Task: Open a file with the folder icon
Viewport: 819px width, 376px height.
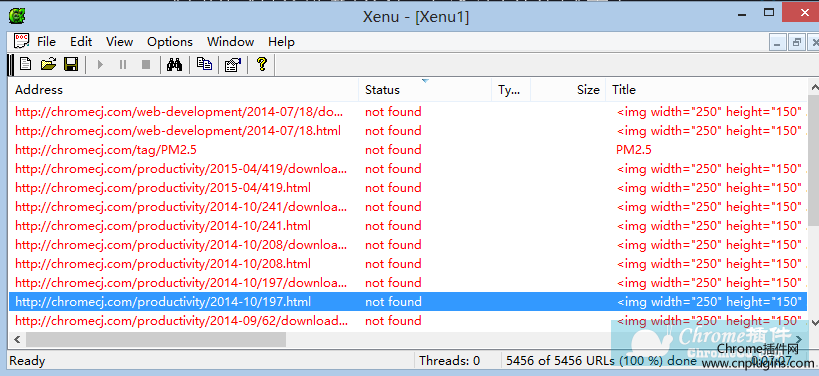Action: [48, 64]
